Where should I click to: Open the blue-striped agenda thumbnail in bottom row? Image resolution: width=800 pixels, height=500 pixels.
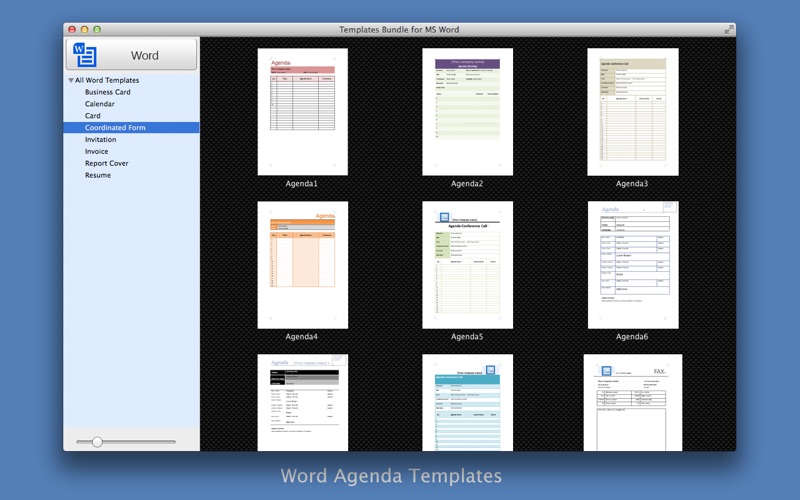467,403
